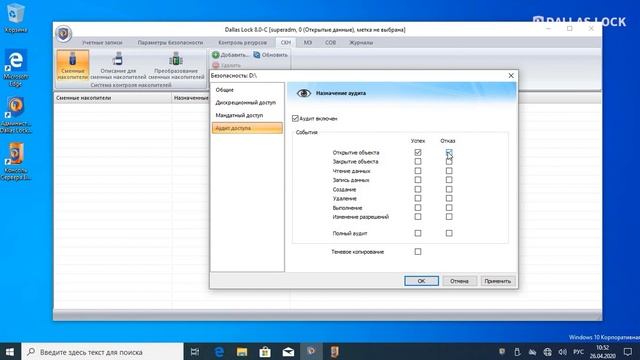Check Отказ for Создание

pos(449,189)
